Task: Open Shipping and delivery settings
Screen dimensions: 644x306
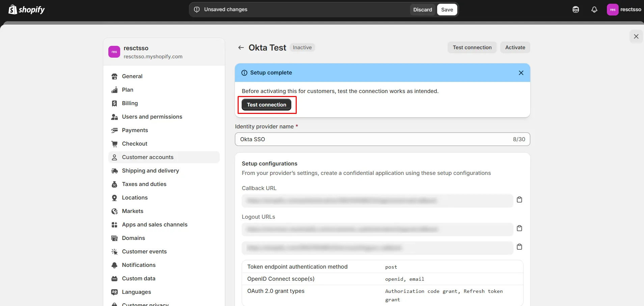Action: tap(164, 171)
